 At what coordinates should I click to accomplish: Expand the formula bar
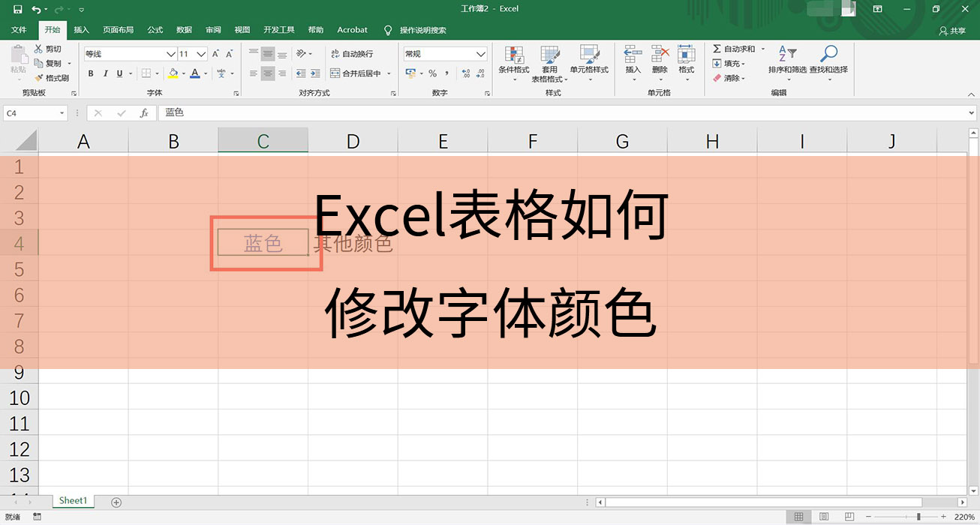pyautogui.click(x=972, y=112)
